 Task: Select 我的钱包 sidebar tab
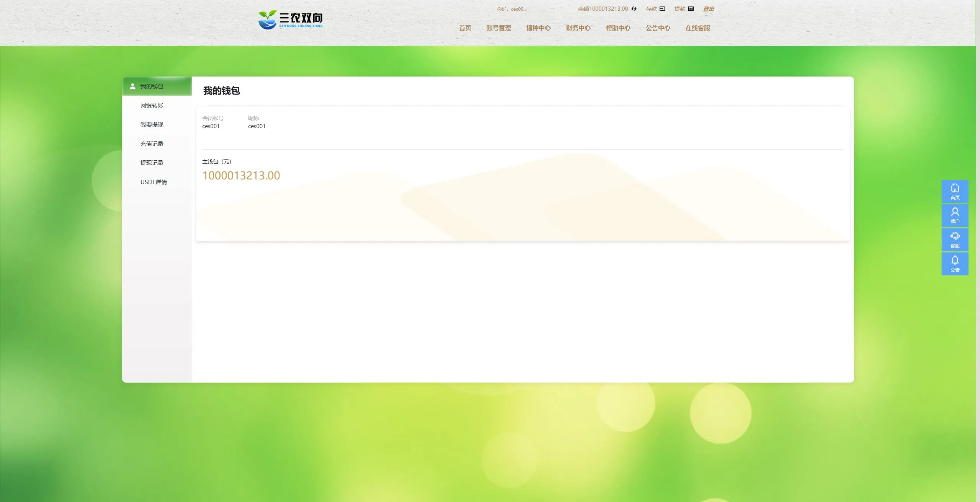[157, 86]
